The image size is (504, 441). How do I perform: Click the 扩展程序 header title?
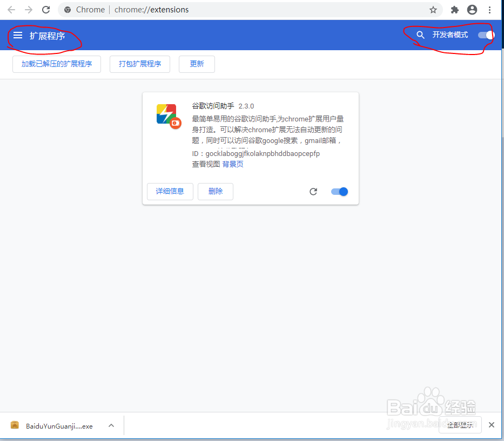[47, 36]
